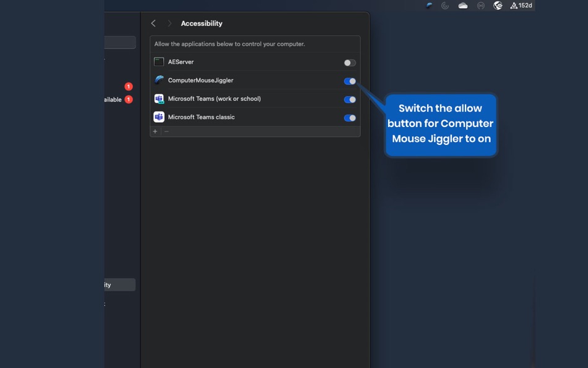The image size is (588, 368).
Task: Click the Accessibility page title
Action: coord(202,24)
